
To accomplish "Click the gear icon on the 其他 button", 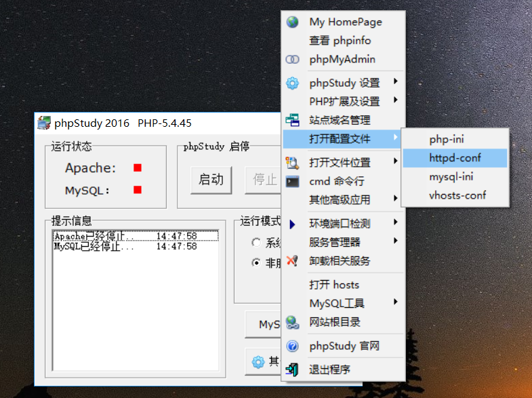I will point(258,362).
